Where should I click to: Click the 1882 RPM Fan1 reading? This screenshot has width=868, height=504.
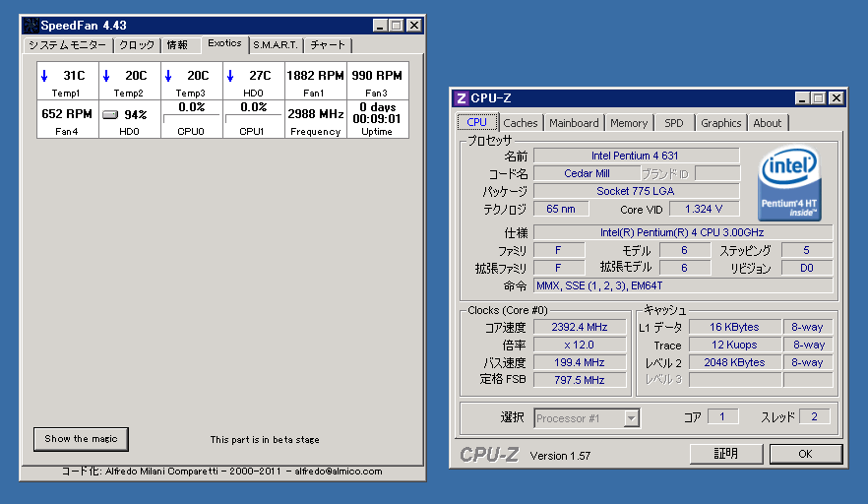click(x=316, y=76)
